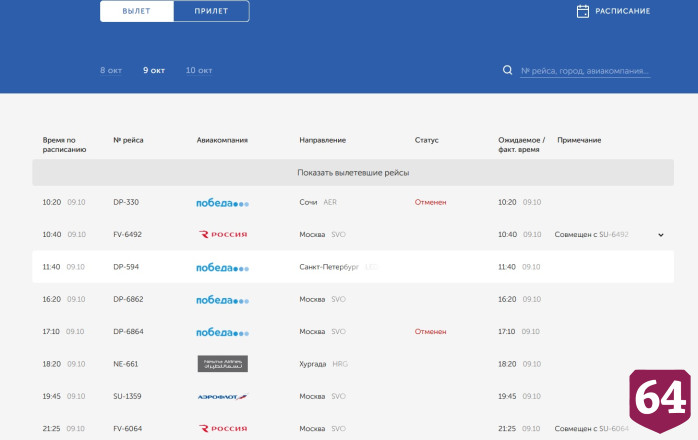Switch to the ПРИЛЕТ arrivals tab
Screen dimensions: 698x440
211,11
